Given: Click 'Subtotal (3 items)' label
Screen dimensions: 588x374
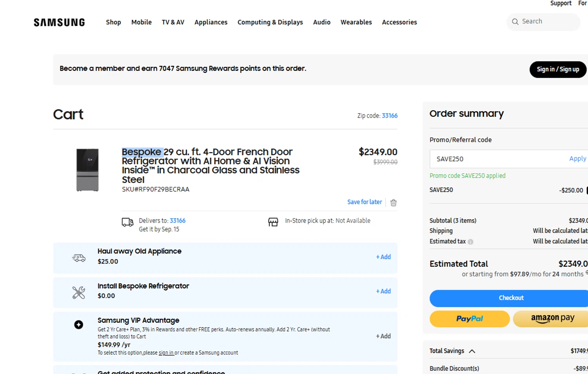Looking at the screenshot, I should pyautogui.click(x=453, y=221).
